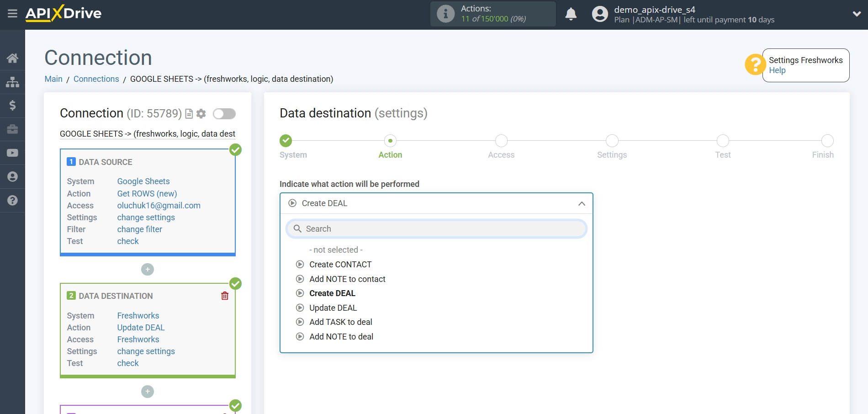This screenshot has width=868, height=414.
Task: Select Update DEAL option in list
Action: click(333, 308)
